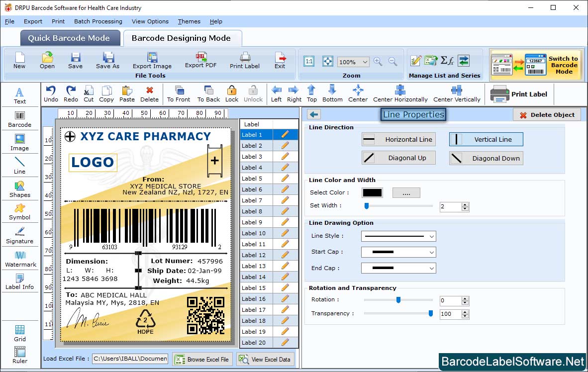Open Excel import icon in Manage List
This screenshot has height=372, width=588.
click(431, 60)
